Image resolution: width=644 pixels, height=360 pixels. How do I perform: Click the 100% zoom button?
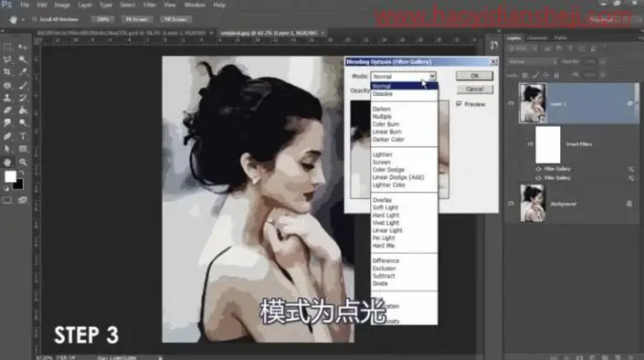point(102,19)
